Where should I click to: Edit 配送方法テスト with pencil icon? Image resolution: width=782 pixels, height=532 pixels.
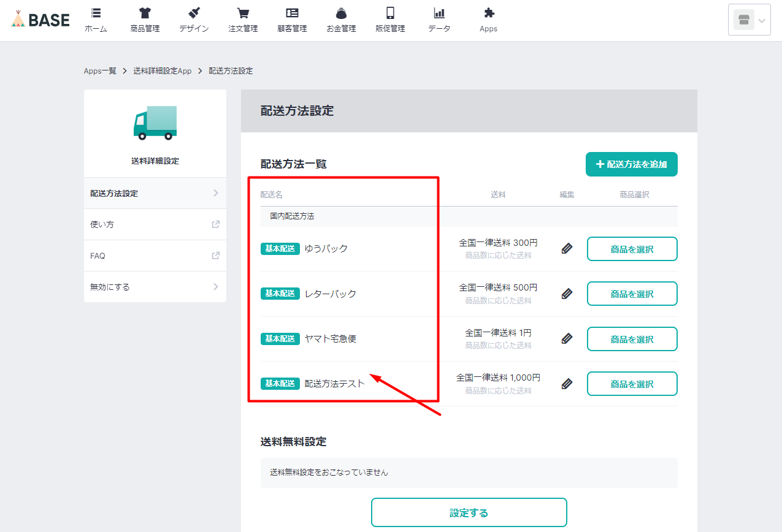(567, 384)
